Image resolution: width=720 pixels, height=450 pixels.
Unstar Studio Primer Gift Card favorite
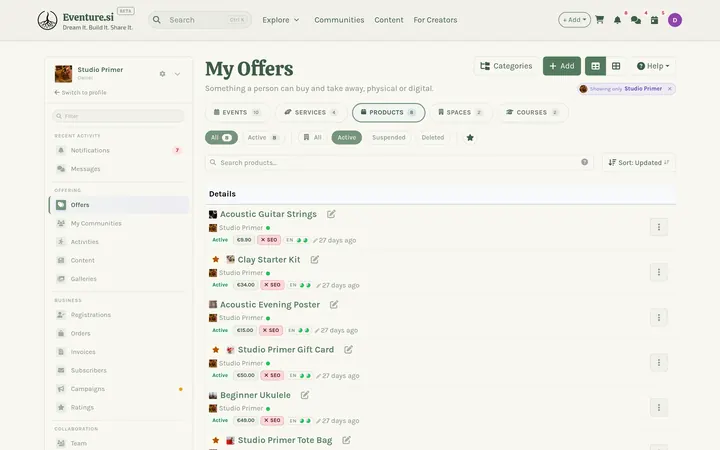pyautogui.click(x=215, y=349)
